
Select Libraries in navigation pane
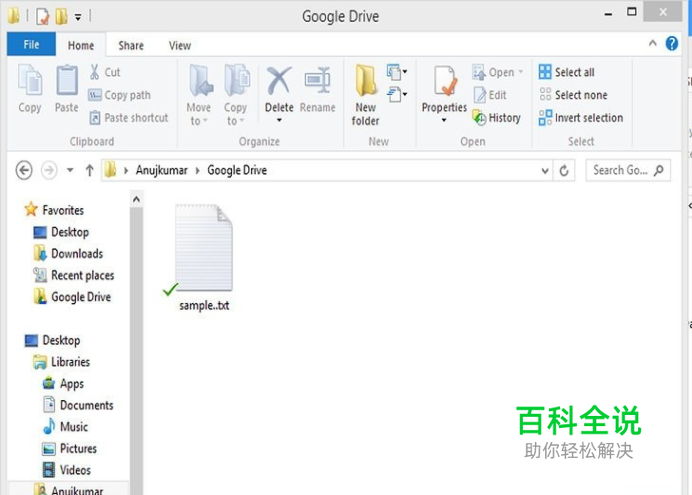[x=61, y=362]
